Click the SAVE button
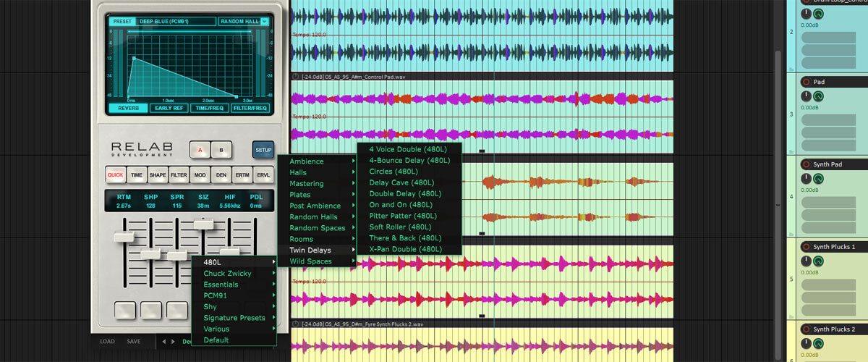The height and width of the screenshot is (362, 868). (x=134, y=342)
